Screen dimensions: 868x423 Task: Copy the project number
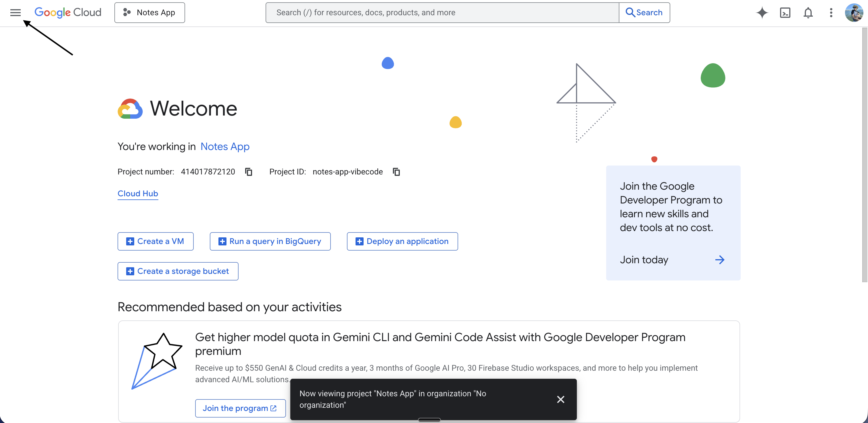tap(249, 172)
